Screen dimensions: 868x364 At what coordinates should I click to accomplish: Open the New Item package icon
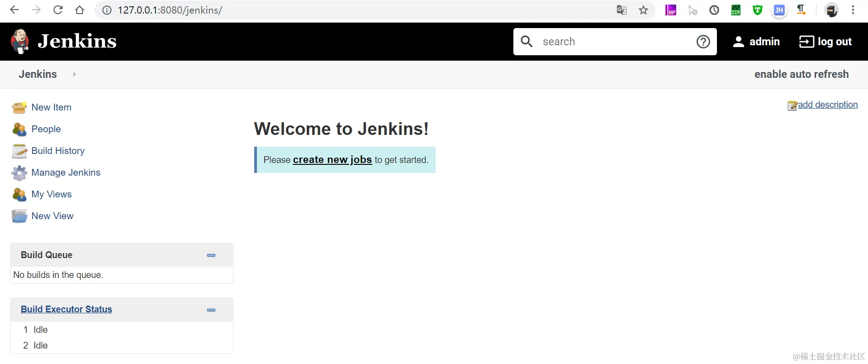point(19,108)
